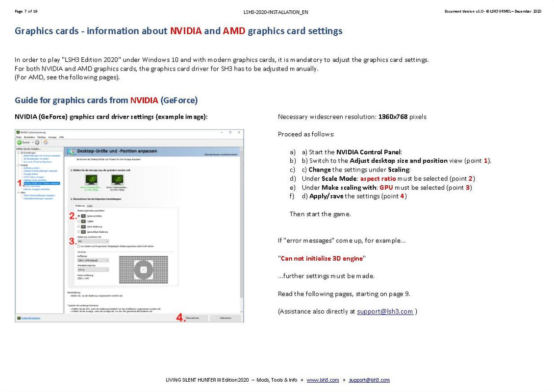
Task: Select Video-Farbeinstellungen anpassen tree item
Action: [39, 196]
